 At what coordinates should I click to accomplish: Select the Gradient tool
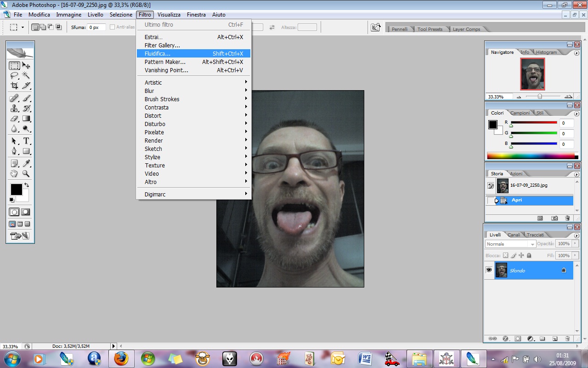[x=26, y=119]
